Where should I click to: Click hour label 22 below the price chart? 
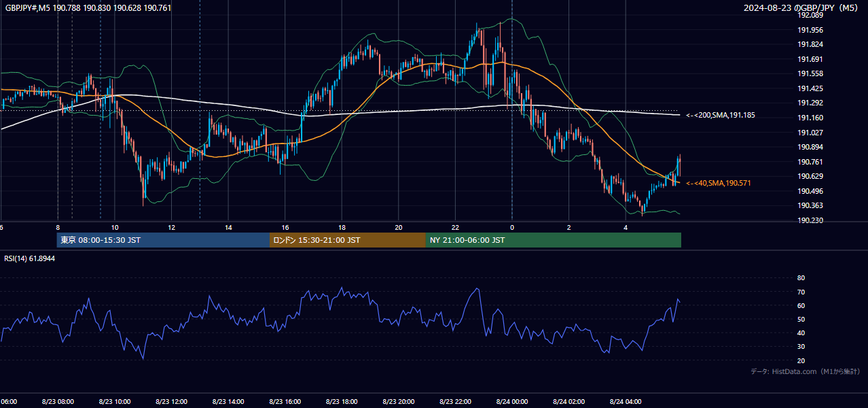point(455,228)
